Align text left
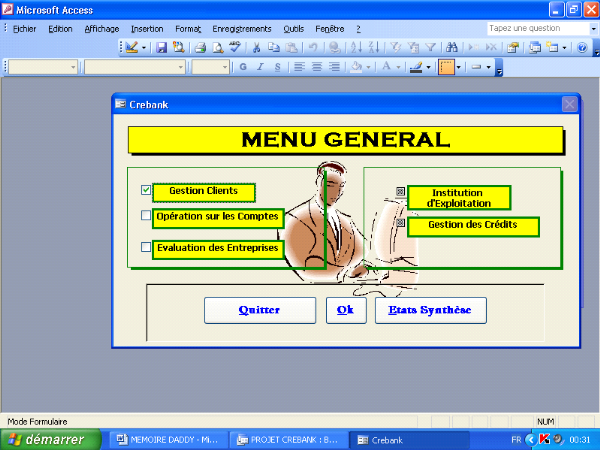 pyautogui.click(x=299, y=67)
